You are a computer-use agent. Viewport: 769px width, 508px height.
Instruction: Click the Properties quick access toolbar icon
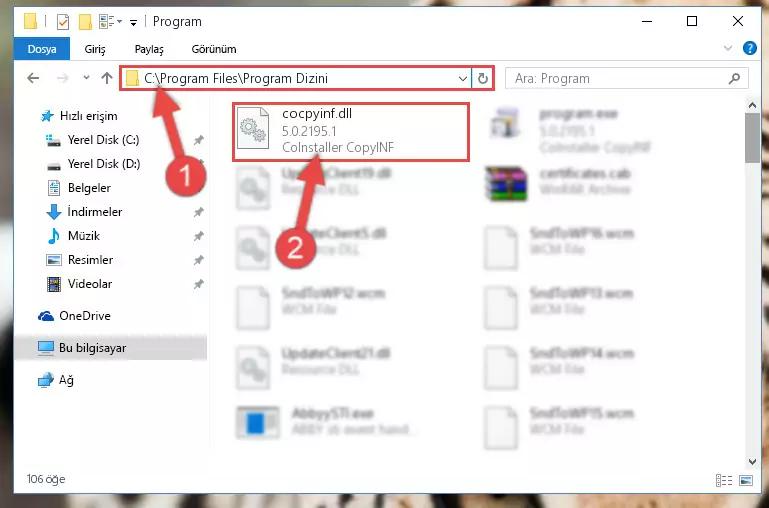pos(63,22)
